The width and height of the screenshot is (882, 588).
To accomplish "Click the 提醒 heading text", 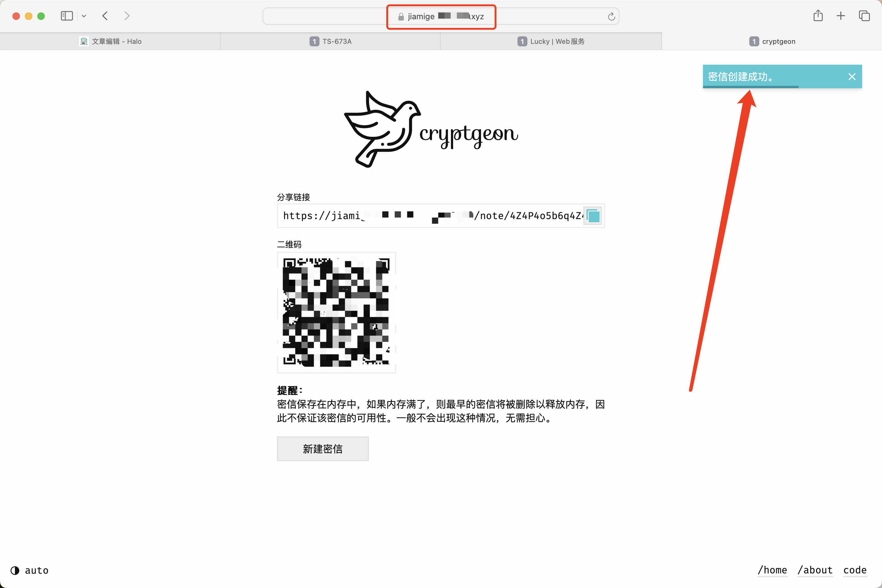I will (x=290, y=390).
